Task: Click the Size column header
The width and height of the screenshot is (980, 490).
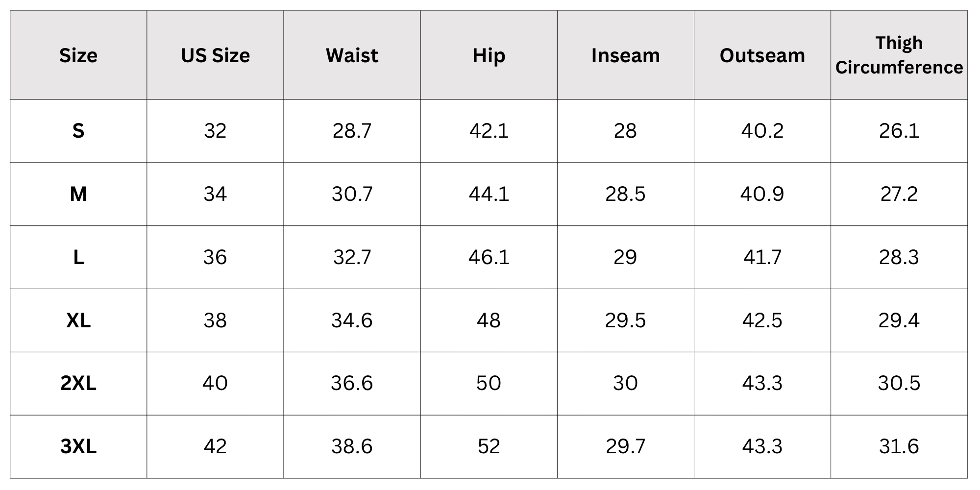Action: [x=78, y=55]
